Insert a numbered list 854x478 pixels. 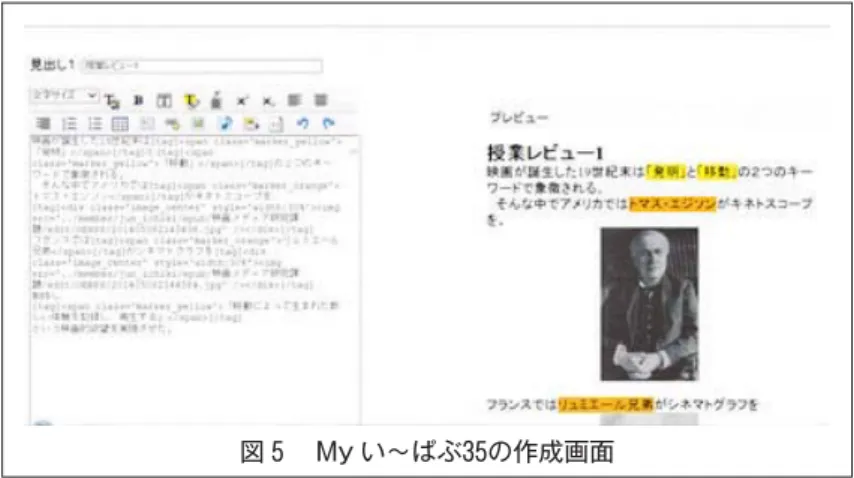(69, 124)
